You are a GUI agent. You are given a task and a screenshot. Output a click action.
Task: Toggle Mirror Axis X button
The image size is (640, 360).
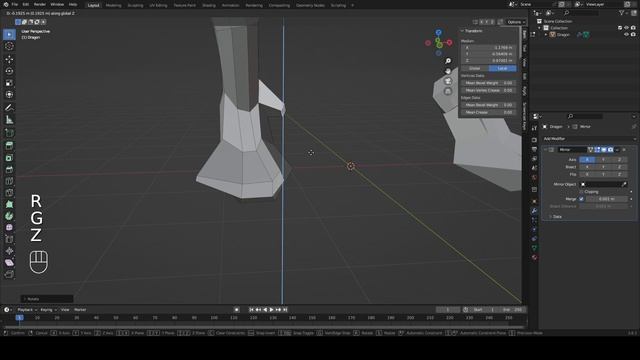coord(587,160)
